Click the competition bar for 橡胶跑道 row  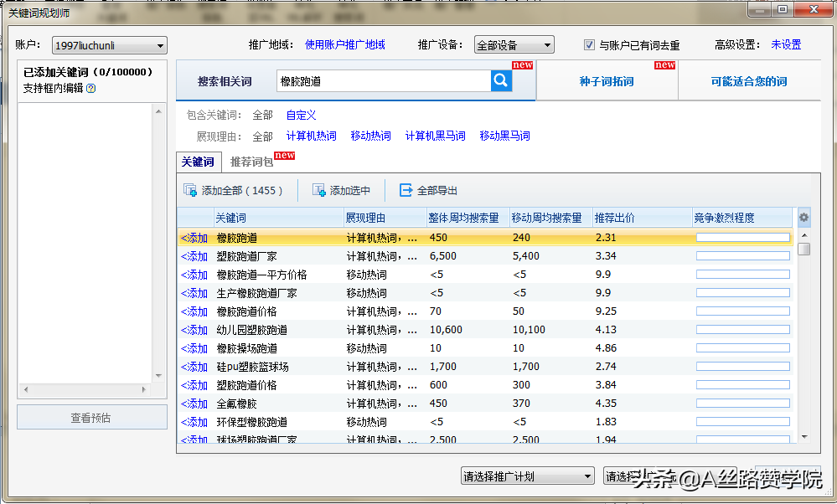(743, 238)
